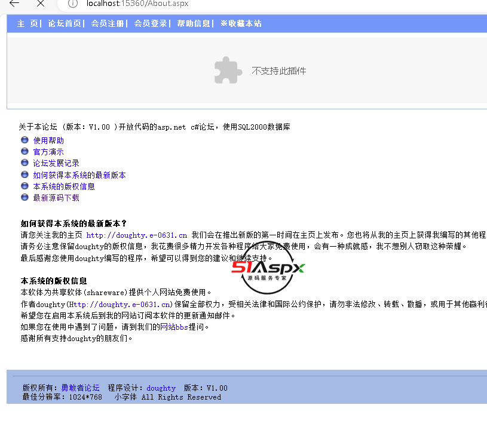The height and width of the screenshot is (448, 487).
Task: Go to 会员登录 in navigation bar
Action: [x=151, y=24]
